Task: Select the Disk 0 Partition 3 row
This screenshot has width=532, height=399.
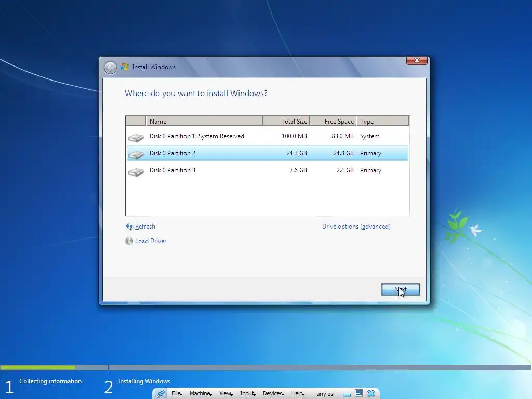Action: (x=268, y=170)
